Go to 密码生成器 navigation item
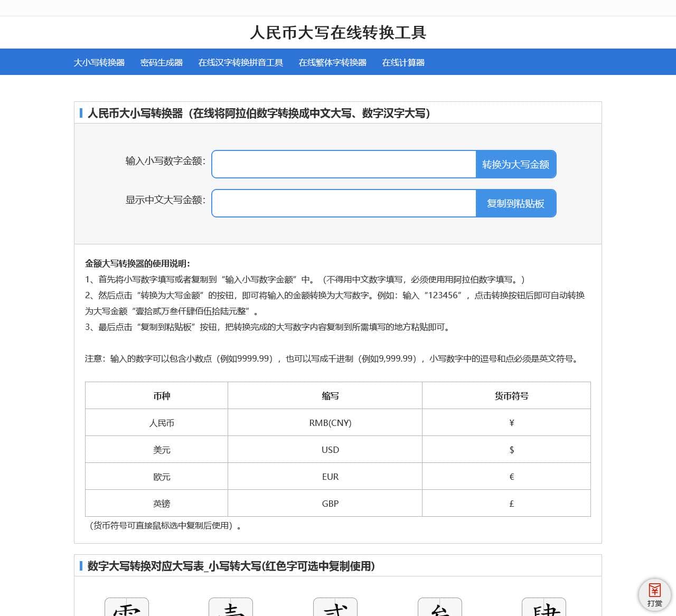The height and width of the screenshot is (616, 676). point(162,62)
